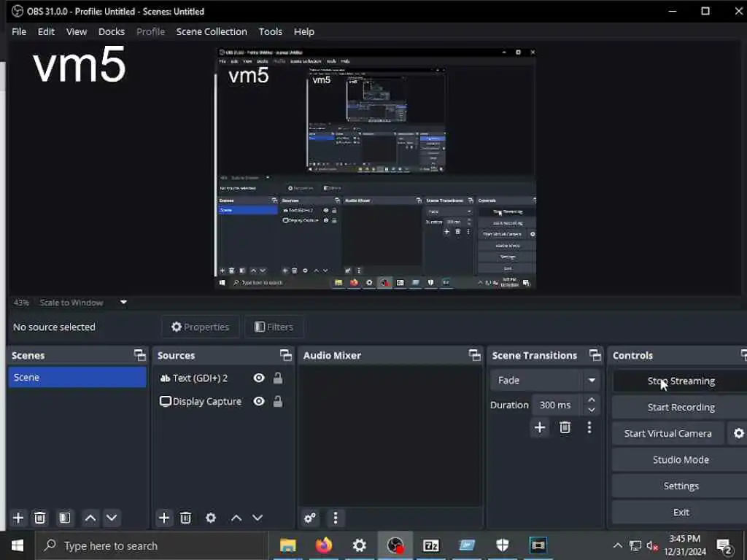This screenshot has width=747, height=560.
Task: Click Start Recording
Action: click(x=681, y=407)
